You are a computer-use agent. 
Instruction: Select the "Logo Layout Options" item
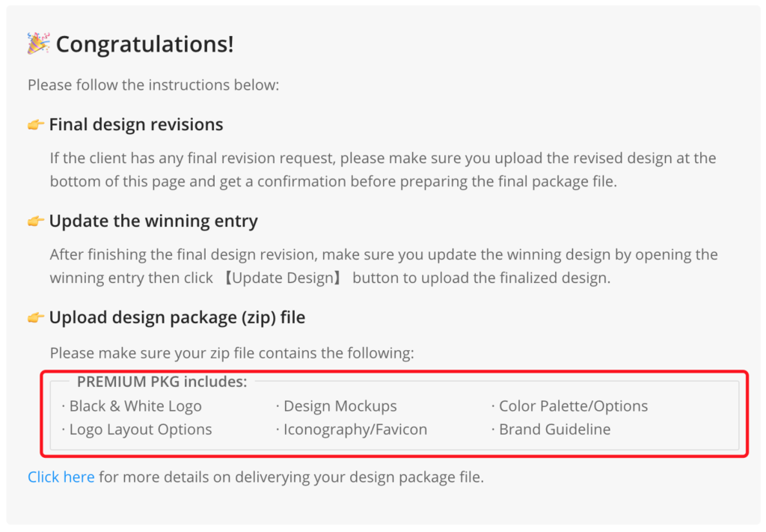click(141, 429)
